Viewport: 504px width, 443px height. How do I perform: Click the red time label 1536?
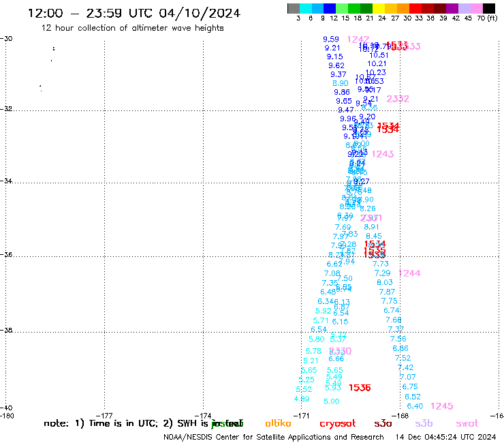point(360,388)
